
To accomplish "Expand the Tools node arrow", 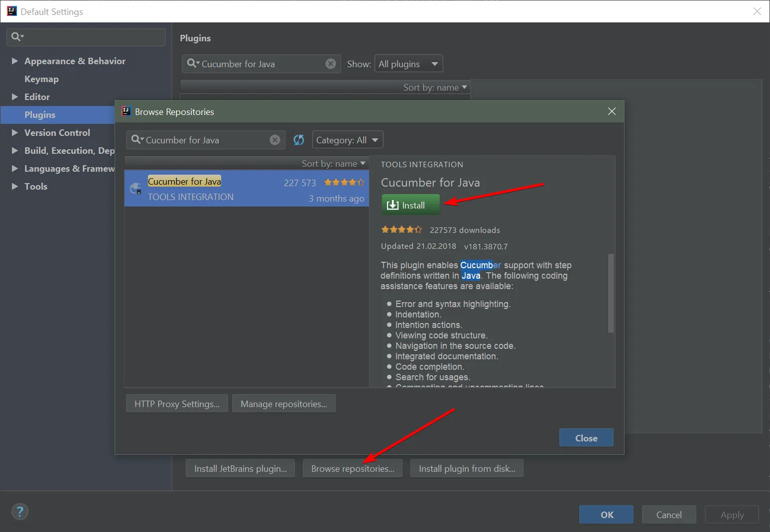I will coord(15,186).
